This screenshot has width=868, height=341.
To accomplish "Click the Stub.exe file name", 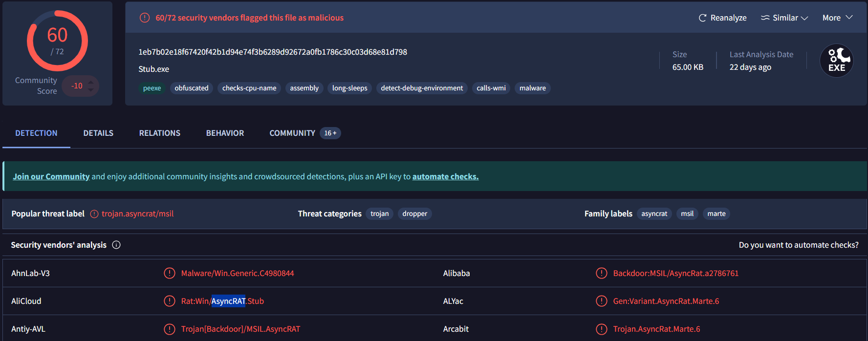I will [154, 69].
